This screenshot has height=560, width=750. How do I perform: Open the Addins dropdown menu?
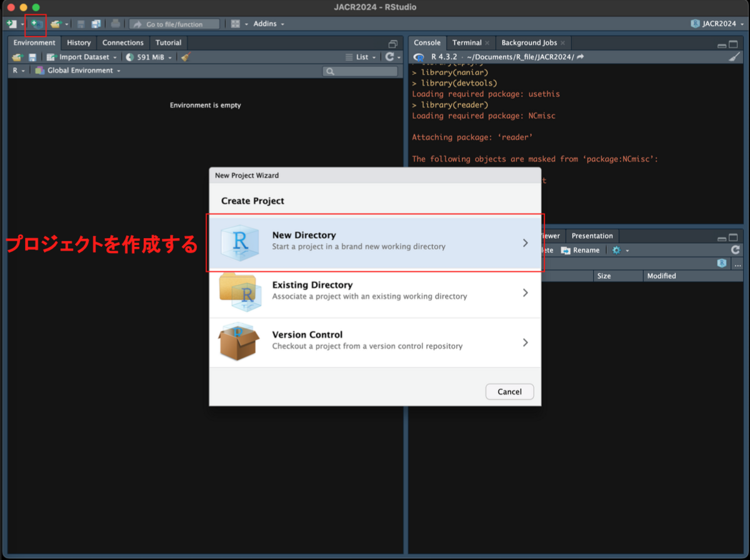(269, 24)
